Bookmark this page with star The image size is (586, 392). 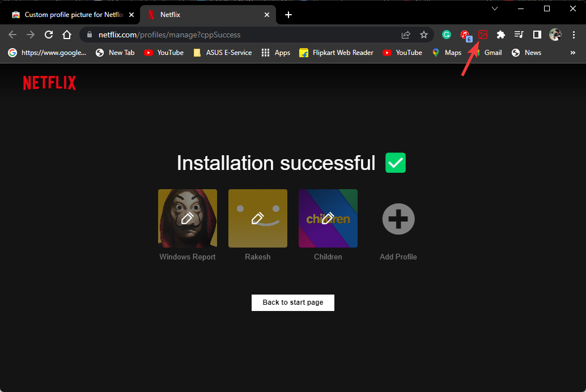pos(423,35)
